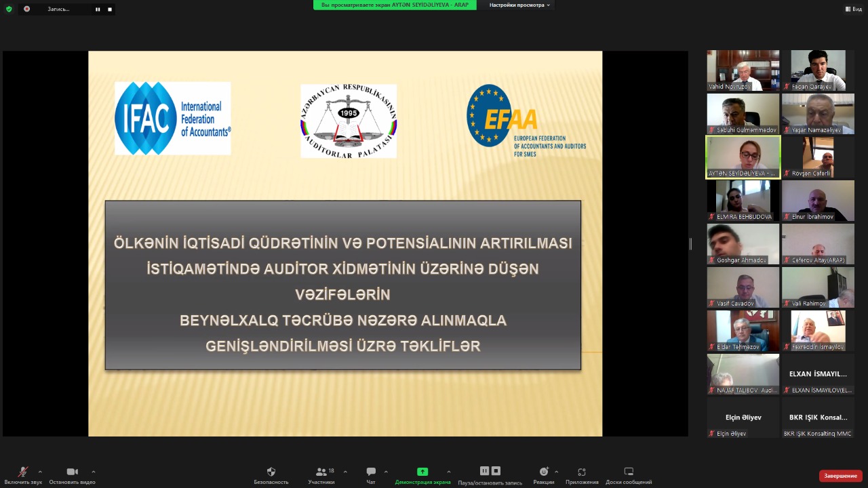Viewport: 868px width, 488px height.
Task: Click the red Завершение (End) button
Action: click(840, 476)
